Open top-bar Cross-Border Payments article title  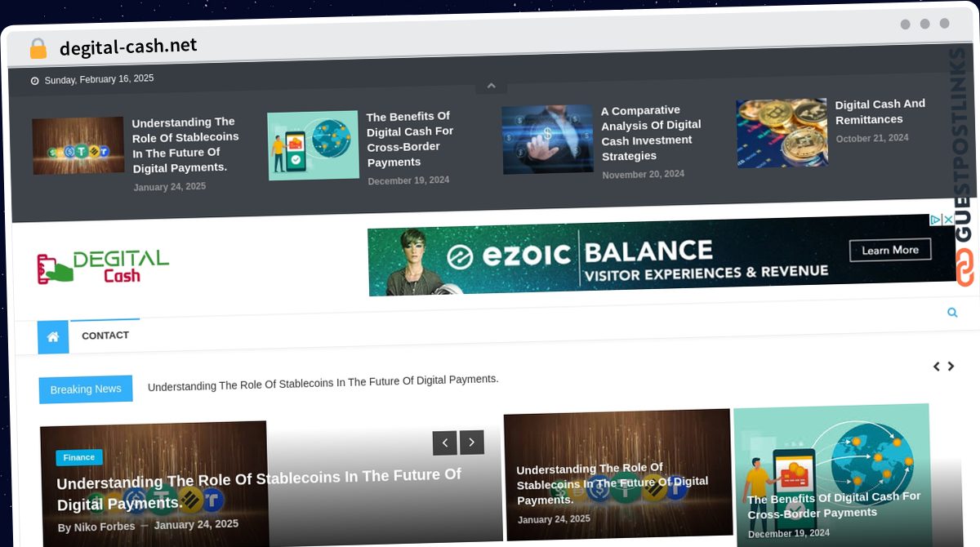point(410,140)
